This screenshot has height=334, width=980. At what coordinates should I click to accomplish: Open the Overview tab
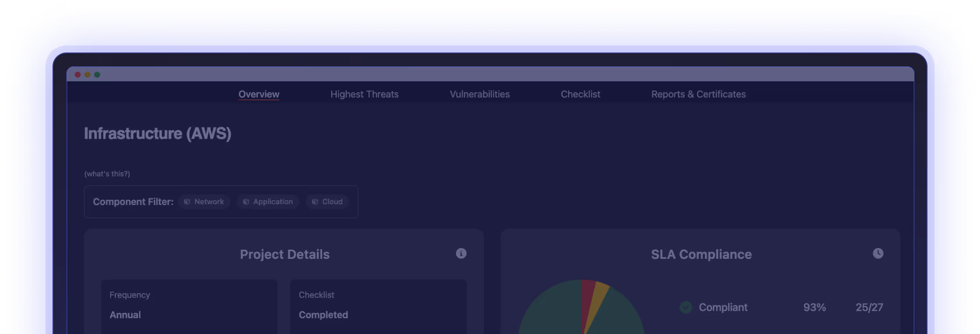click(x=259, y=94)
